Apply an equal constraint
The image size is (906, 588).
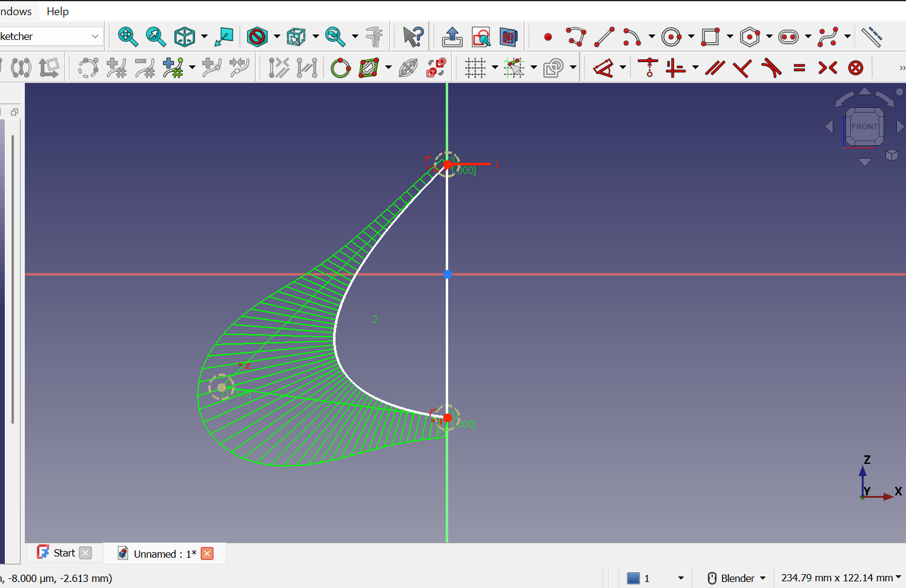[x=799, y=68]
